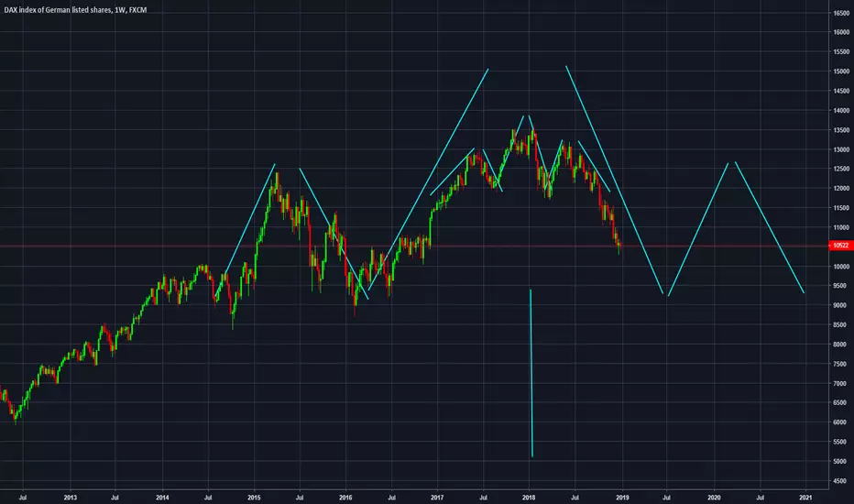Click the 4500 price axis label

point(840,481)
